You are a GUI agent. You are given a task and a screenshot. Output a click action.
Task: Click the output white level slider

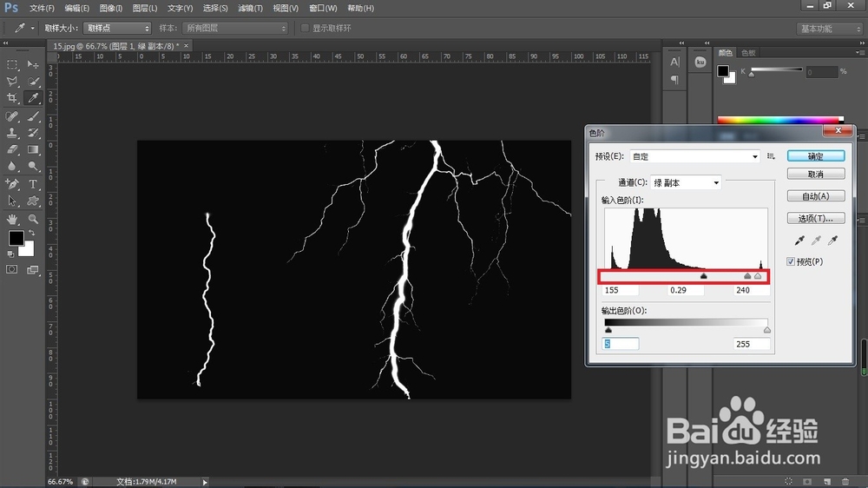[x=767, y=330]
